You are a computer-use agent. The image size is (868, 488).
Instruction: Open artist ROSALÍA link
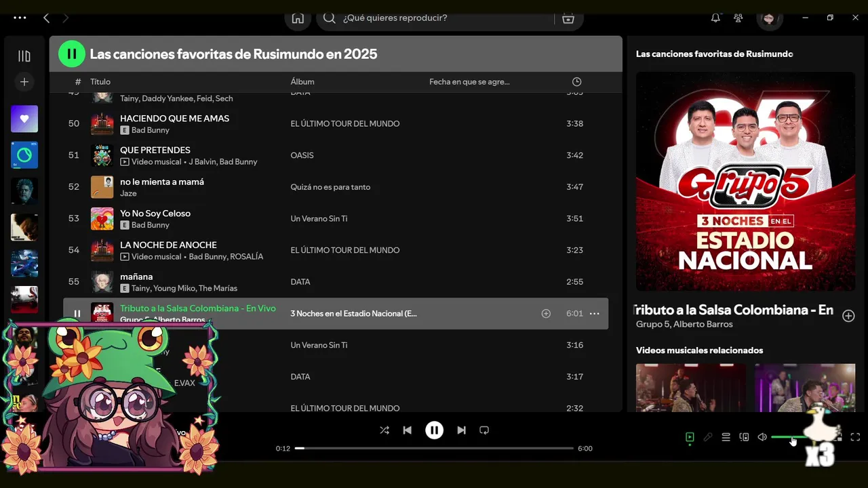click(246, 256)
